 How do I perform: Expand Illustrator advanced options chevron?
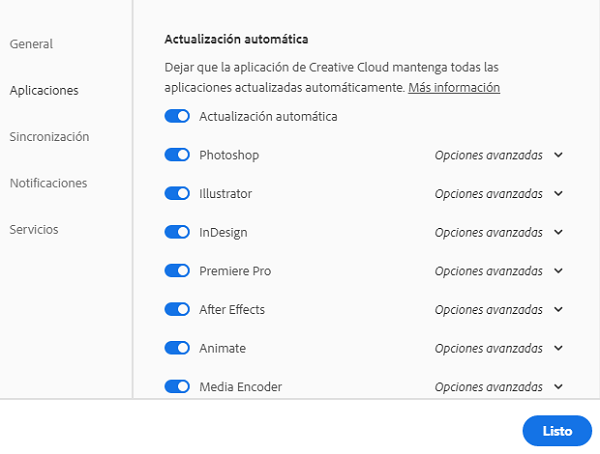tap(558, 194)
